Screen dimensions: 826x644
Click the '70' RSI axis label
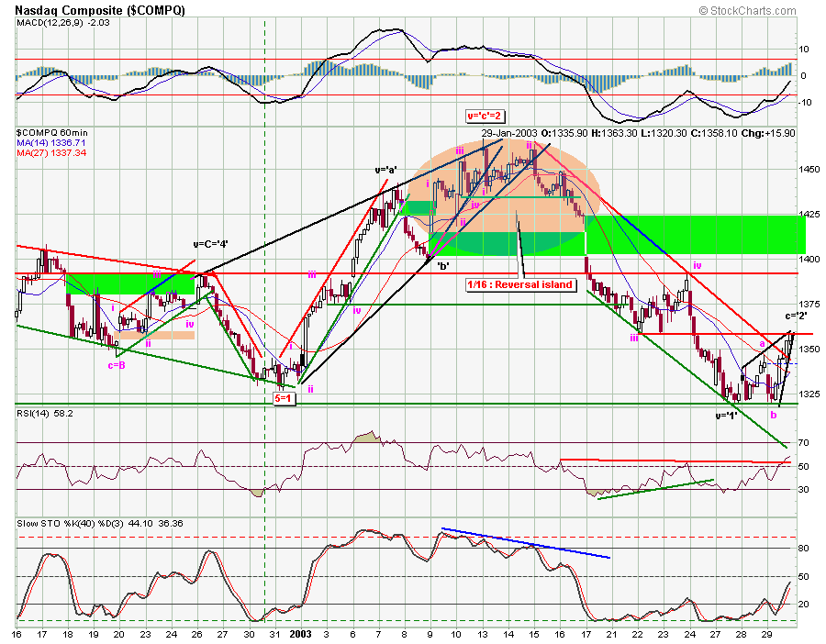pos(803,443)
